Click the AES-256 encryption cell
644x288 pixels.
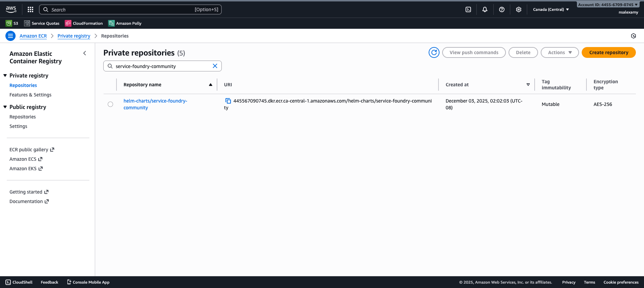(x=603, y=104)
